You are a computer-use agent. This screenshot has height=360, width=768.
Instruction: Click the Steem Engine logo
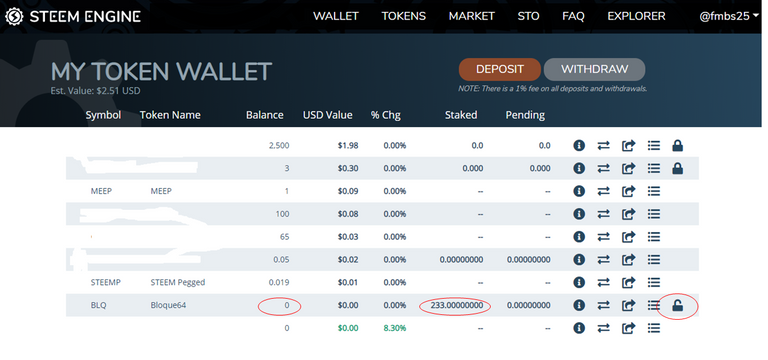(x=72, y=17)
